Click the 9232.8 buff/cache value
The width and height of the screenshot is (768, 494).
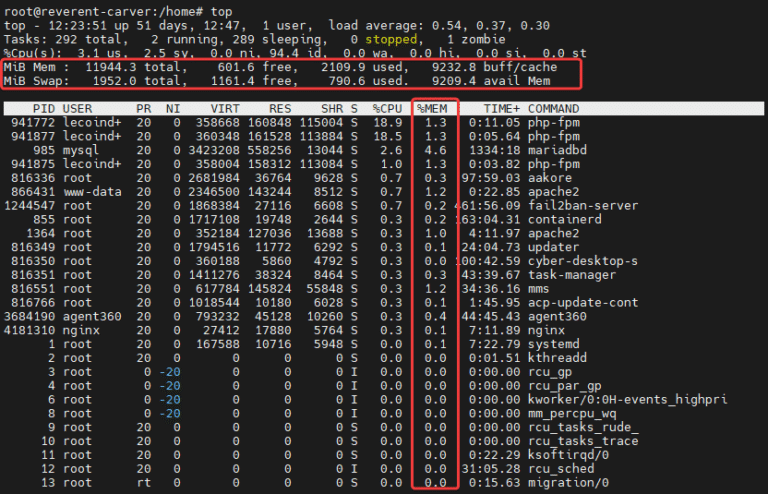coord(454,67)
